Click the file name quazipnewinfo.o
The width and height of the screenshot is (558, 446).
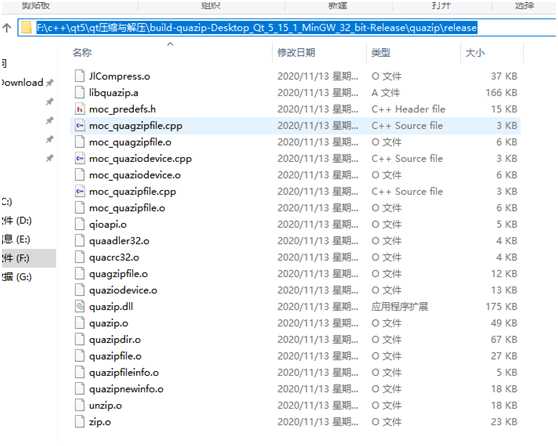(126, 389)
